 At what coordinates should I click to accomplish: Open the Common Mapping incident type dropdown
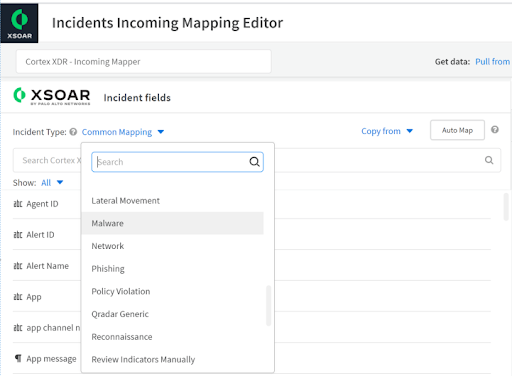tap(123, 132)
